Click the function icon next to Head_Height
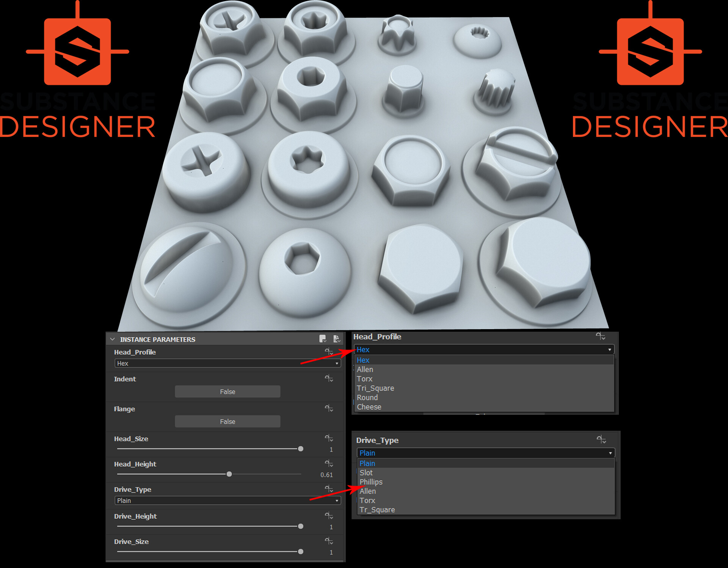 coord(329,464)
